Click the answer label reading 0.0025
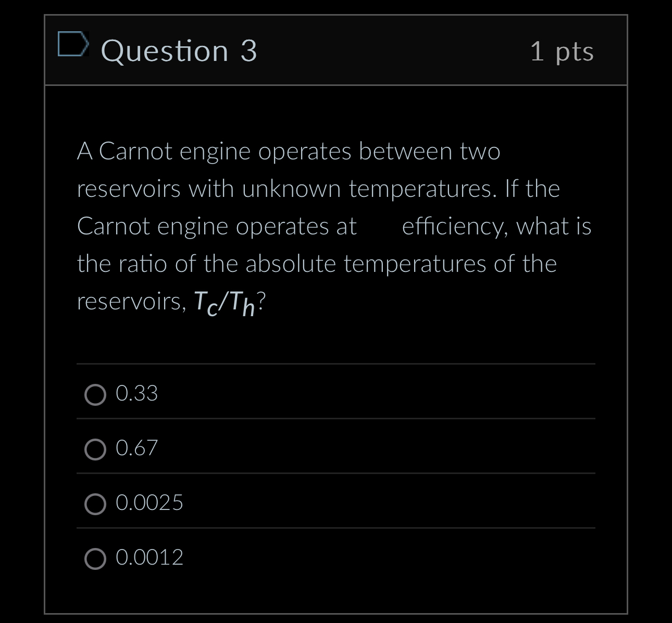This screenshot has width=672, height=623. (150, 503)
